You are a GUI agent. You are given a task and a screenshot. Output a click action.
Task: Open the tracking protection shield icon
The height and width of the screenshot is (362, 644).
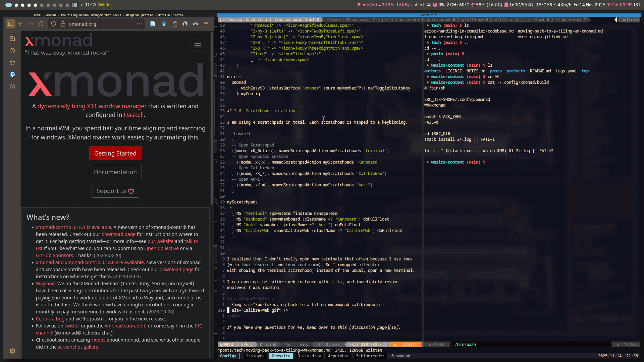click(54, 24)
